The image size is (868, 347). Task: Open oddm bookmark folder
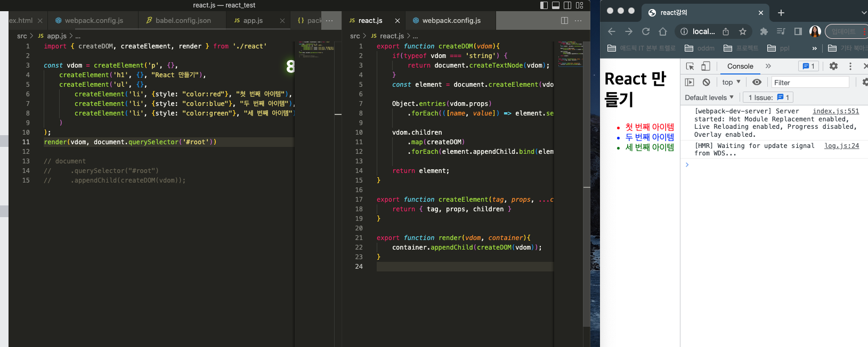pyautogui.click(x=700, y=48)
